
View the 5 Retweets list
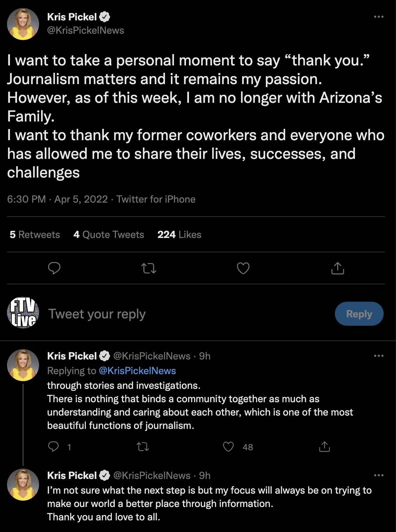pos(35,235)
